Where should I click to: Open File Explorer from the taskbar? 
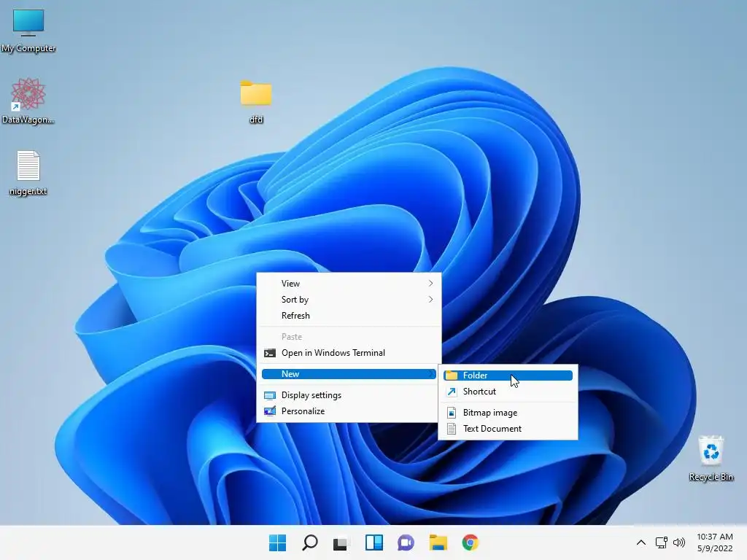tap(438, 542)
